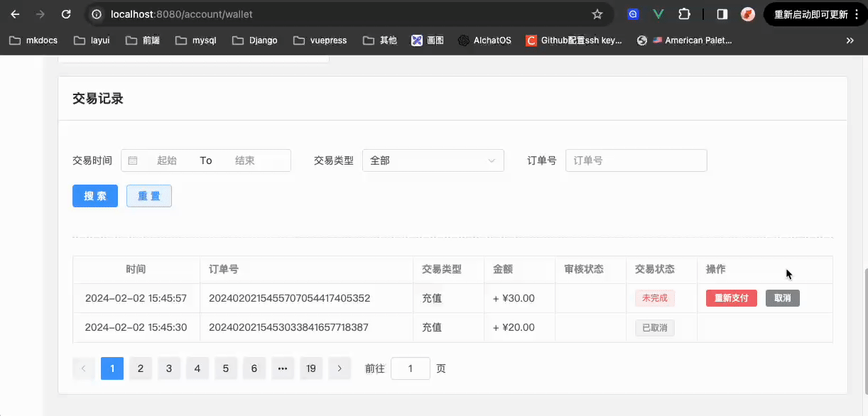
Task: Expand the 交易类型 dropdown
Action: tap(433, 160)
